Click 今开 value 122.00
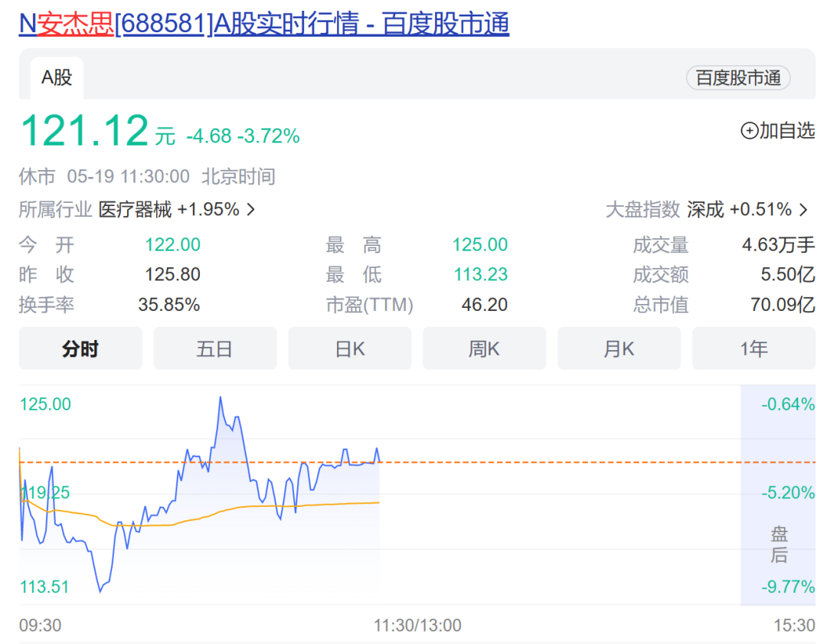The image size is (827, 644). [x=172, y=245]
